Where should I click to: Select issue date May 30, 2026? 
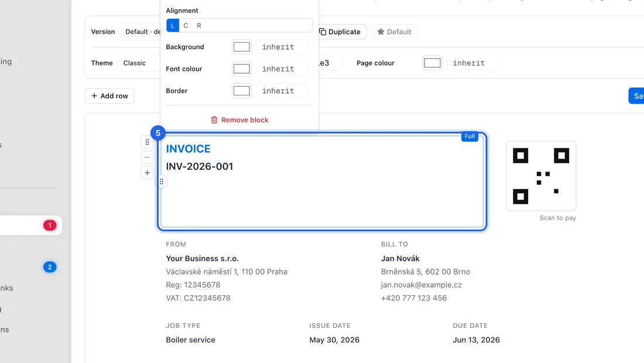334,340
